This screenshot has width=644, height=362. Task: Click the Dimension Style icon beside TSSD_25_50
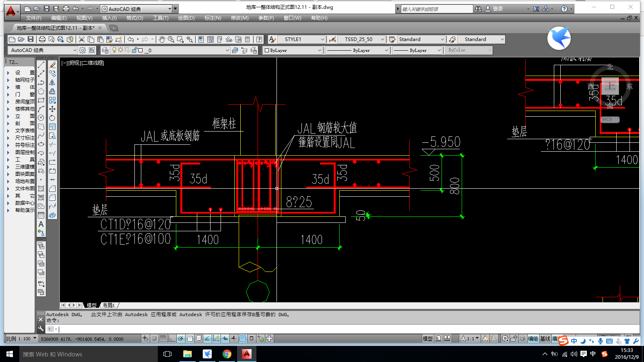tap(332, 39)
